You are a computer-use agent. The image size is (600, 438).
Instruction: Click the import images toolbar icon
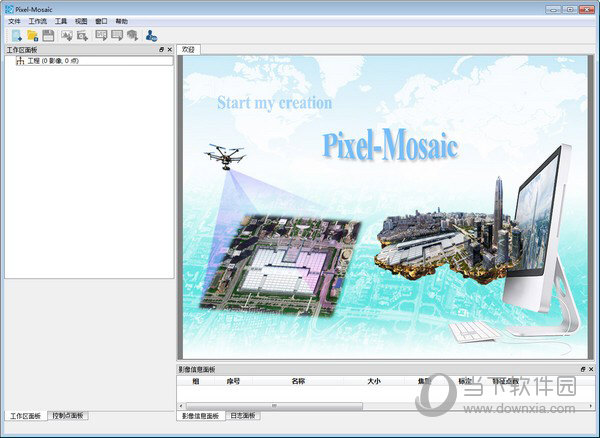click(67, 36)
